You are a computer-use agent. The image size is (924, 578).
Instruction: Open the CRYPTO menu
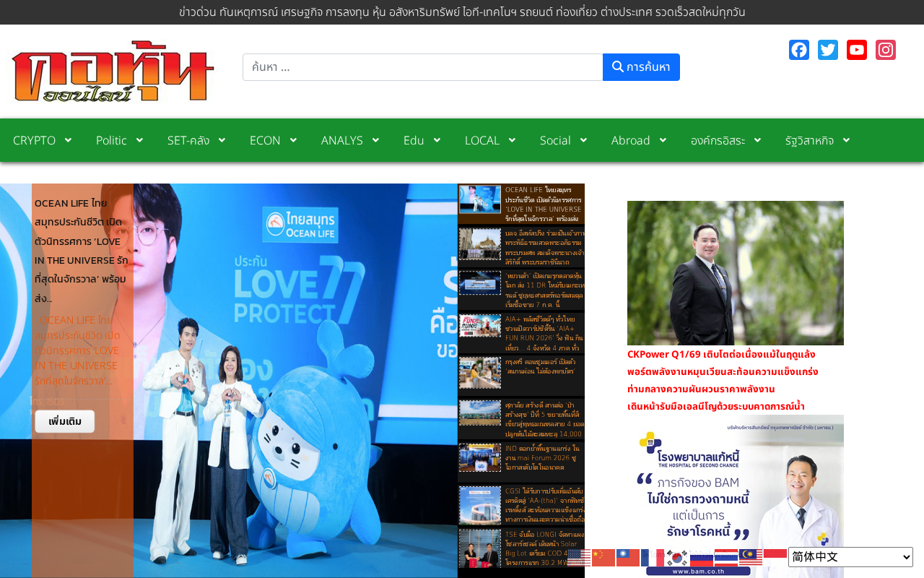[x=42, y=140]
